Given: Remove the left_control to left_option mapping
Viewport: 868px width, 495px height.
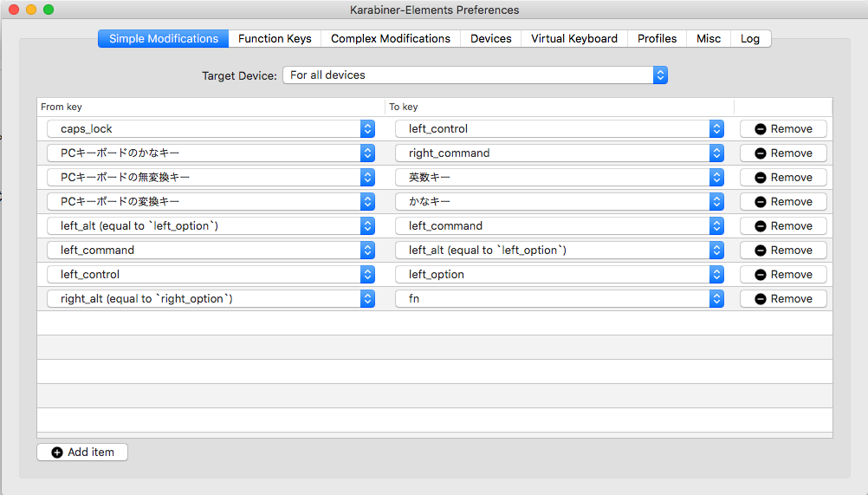Looking at the screenshot, I should click(x=783, y=275).
